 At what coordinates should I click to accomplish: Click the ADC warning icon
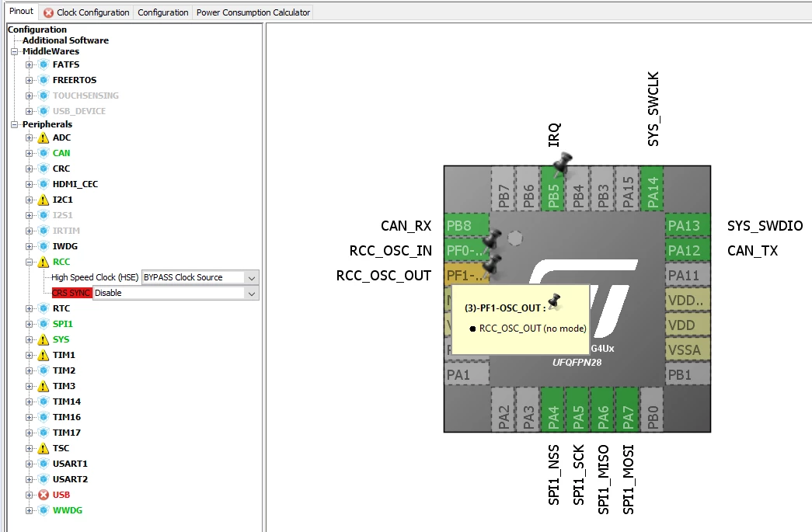tap(44, 137)
